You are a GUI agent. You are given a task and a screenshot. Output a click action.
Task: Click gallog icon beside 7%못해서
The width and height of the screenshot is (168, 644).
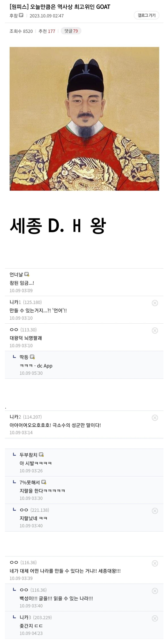point(44,482)
